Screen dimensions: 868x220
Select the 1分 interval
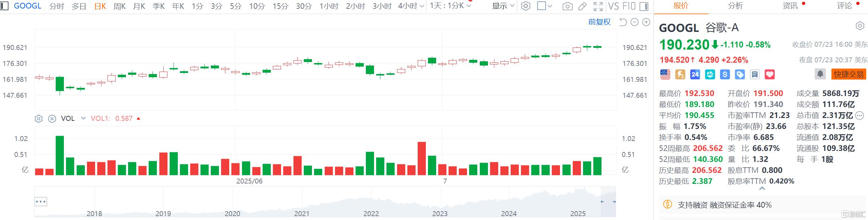click(x=197, y=6)
